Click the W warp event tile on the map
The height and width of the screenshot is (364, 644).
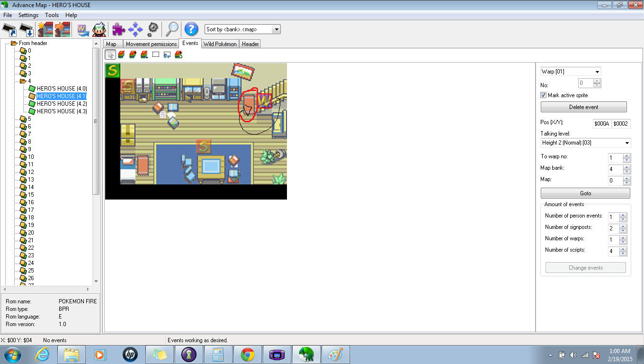[x=264, y=101]
